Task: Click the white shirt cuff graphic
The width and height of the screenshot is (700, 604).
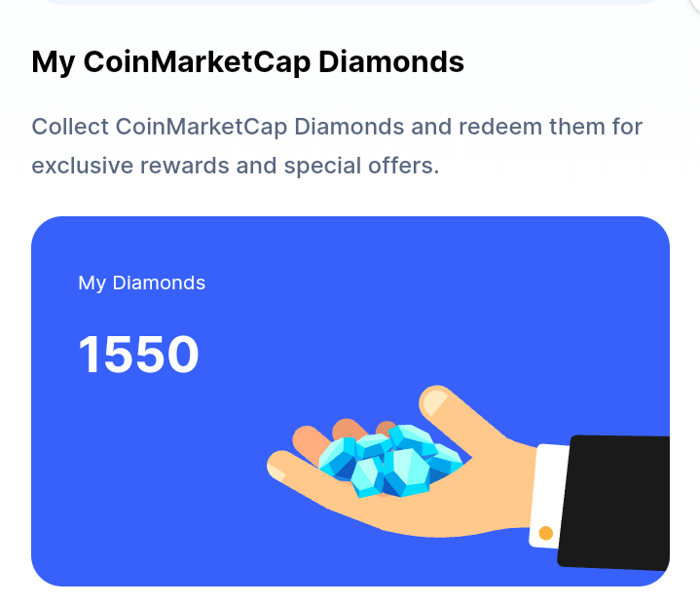Action: (549, 496)
